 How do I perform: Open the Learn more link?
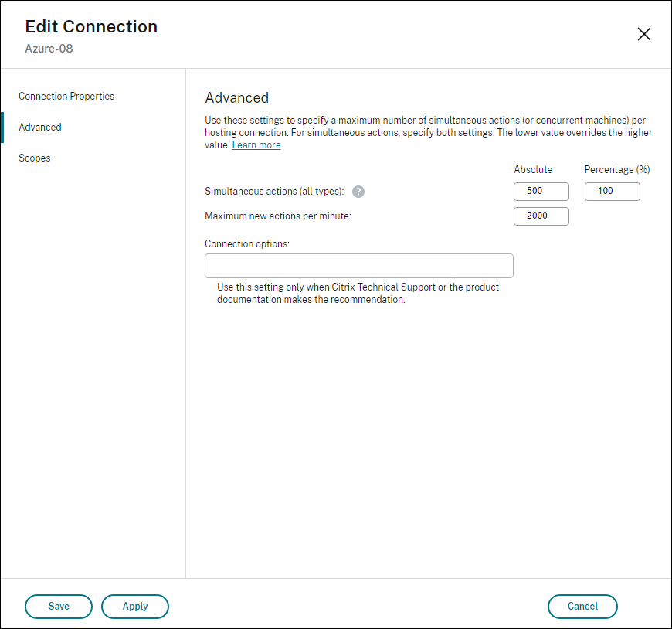[x=256, y=144]
